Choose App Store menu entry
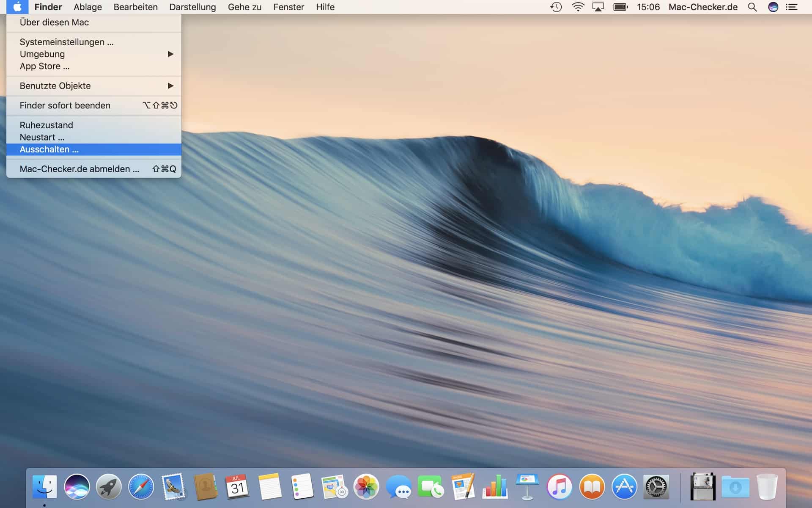Image resolution: width=812 pixels, height=508 pixels. [94, 66]
